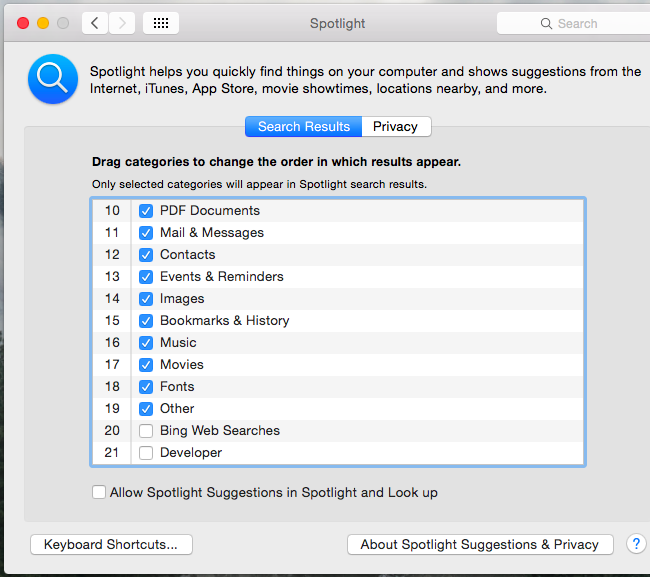Screen dimensions: 650x577
Task: Open About Spotlight Suggestions & Privacy
Action: click(479, 545)
